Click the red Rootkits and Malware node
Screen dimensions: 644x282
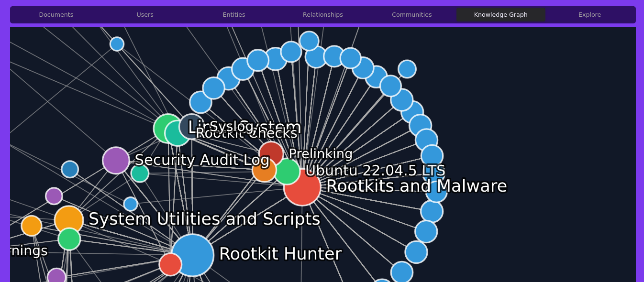[x=302, y=187]
